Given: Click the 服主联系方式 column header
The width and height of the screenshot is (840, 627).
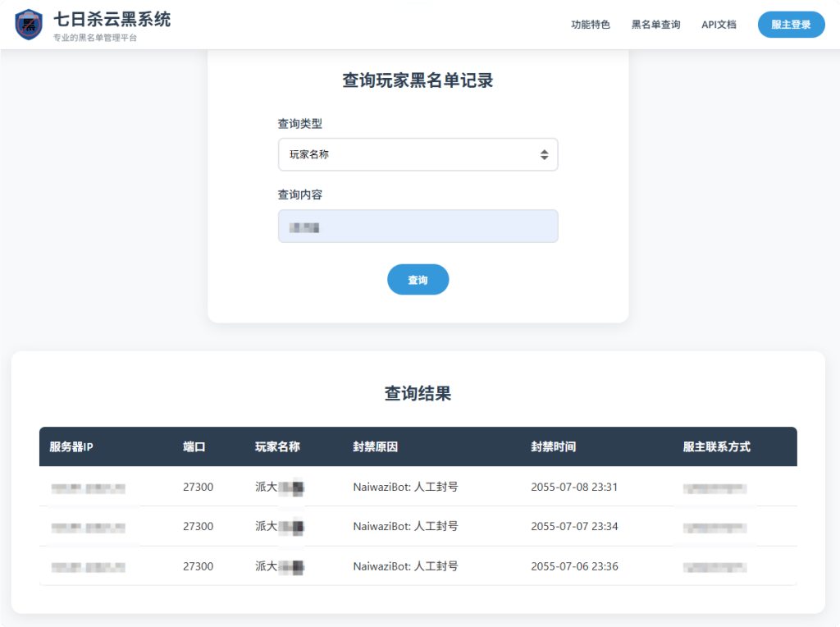Looking at the screenshot, I should point(714,446).
